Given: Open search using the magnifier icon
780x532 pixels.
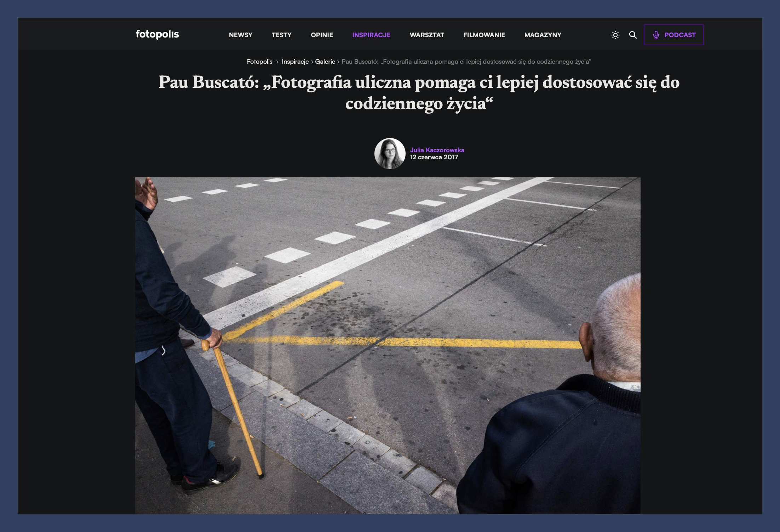Looking at the screenshot, I should pos(633,35).
